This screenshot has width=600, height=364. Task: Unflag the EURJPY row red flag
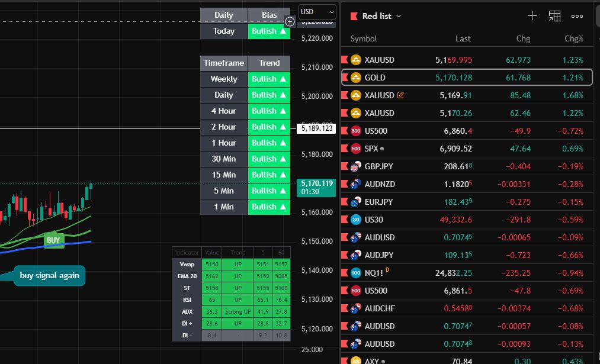pyautogui.click(x=345, y=202)
